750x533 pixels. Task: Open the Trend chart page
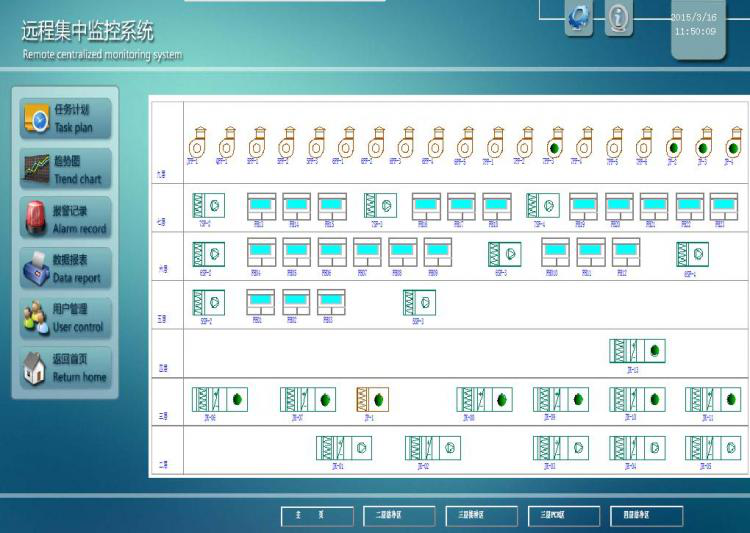click(66, 168)
